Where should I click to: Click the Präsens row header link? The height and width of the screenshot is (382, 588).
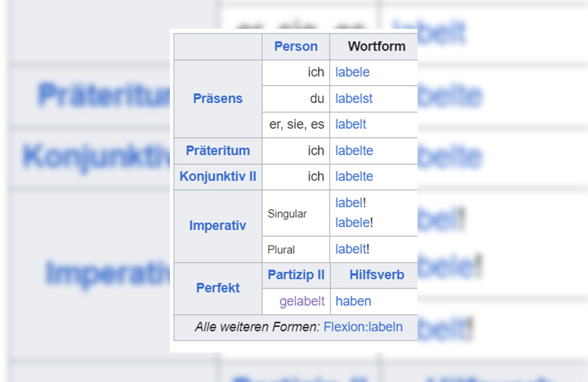click(x=218, y=99)
